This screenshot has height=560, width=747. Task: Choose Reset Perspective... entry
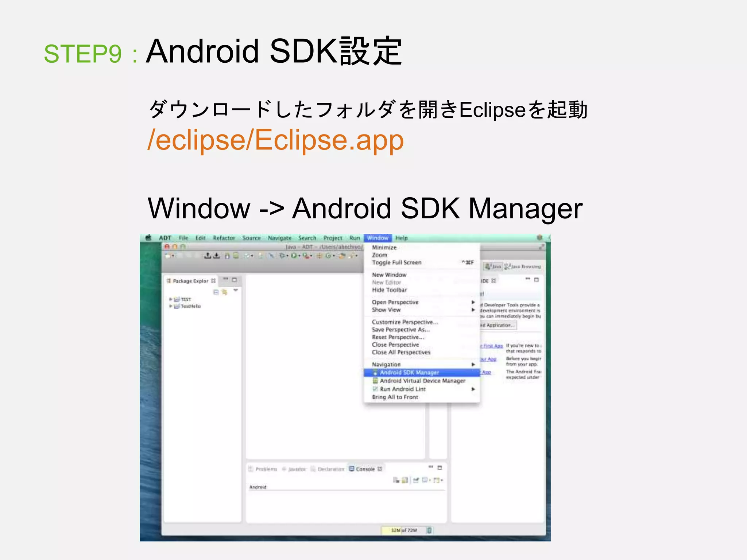pos(422,337)
